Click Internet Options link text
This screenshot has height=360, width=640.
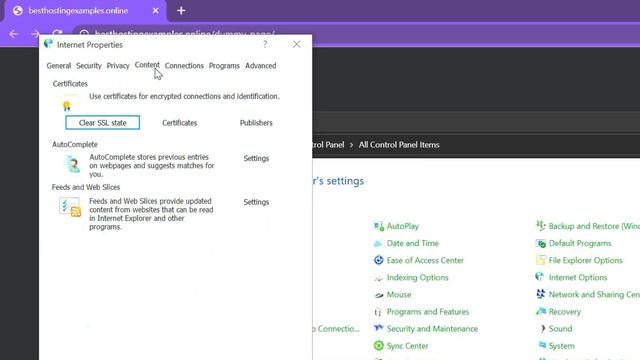click(578, 278)
